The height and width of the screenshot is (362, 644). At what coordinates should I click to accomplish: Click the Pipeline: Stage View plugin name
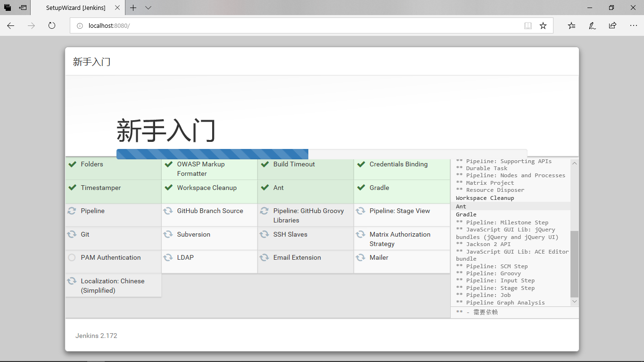click(x=400, y=211)
